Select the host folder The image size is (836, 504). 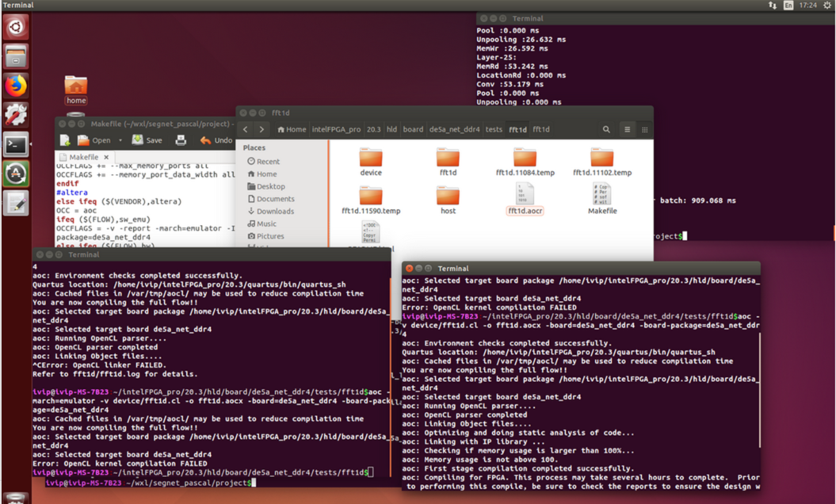coord(448,200)
